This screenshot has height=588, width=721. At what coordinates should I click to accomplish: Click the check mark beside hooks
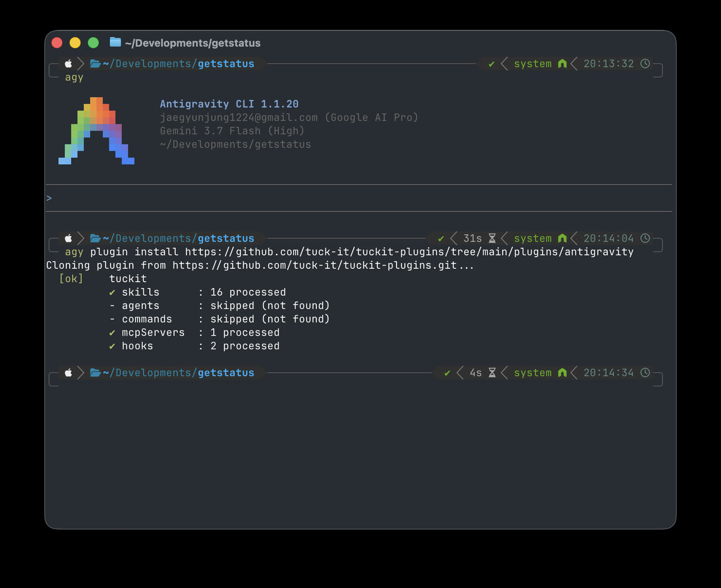coord(112,346)
